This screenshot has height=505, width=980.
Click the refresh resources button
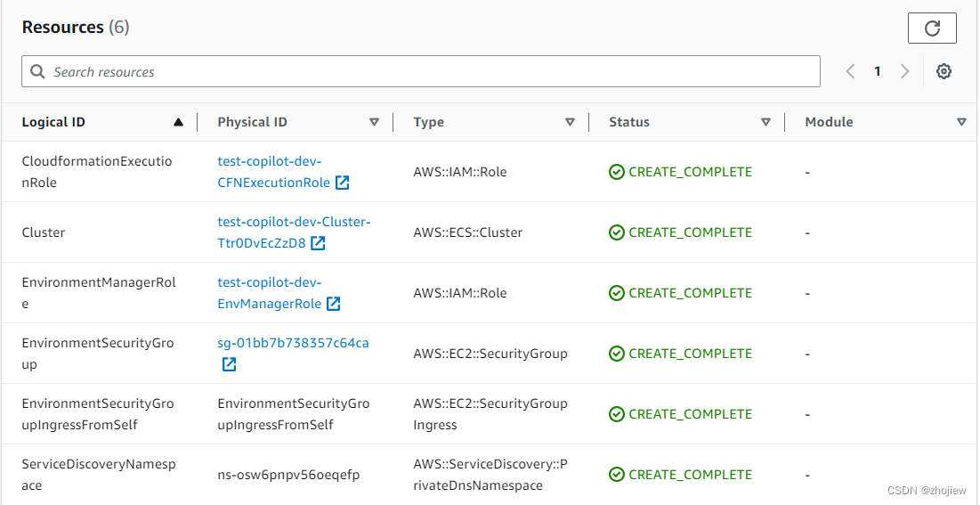click(x=932, y=29)
